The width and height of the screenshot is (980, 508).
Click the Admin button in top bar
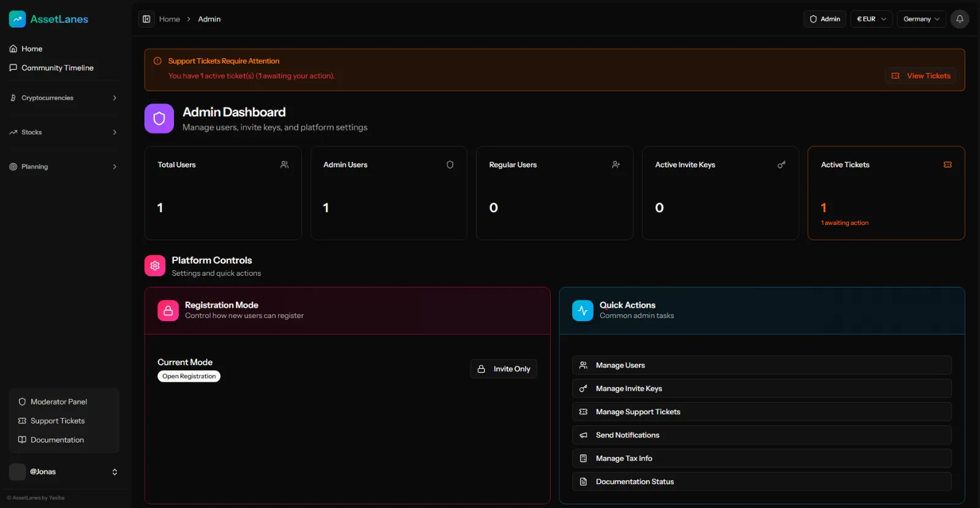click(x=824, y=19)
